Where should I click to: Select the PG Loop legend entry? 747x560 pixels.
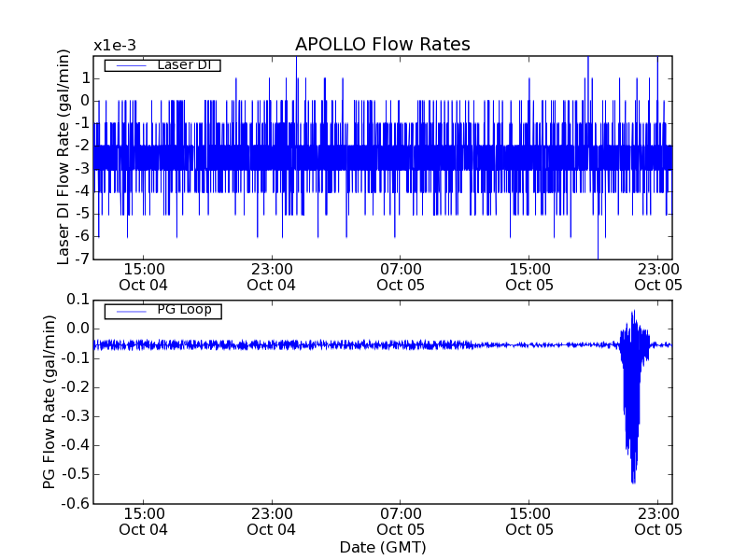184,310
